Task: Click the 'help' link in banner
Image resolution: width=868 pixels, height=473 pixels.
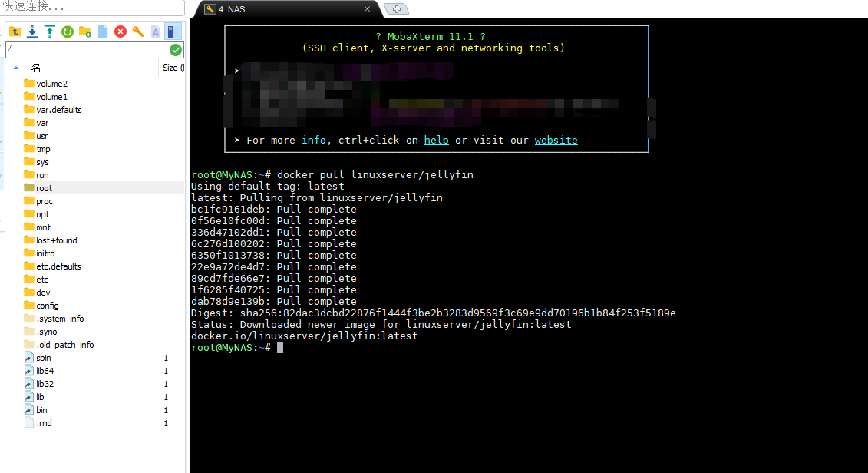Action: 436,140
